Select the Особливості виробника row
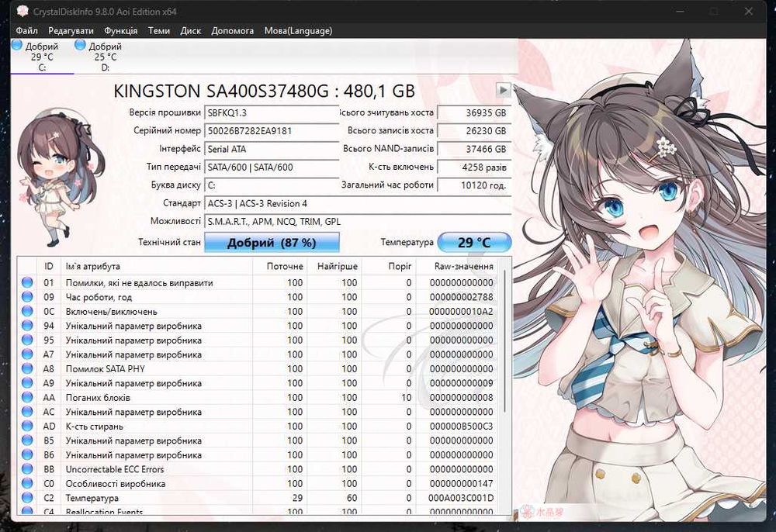776x532 pixels. point(258,483)
